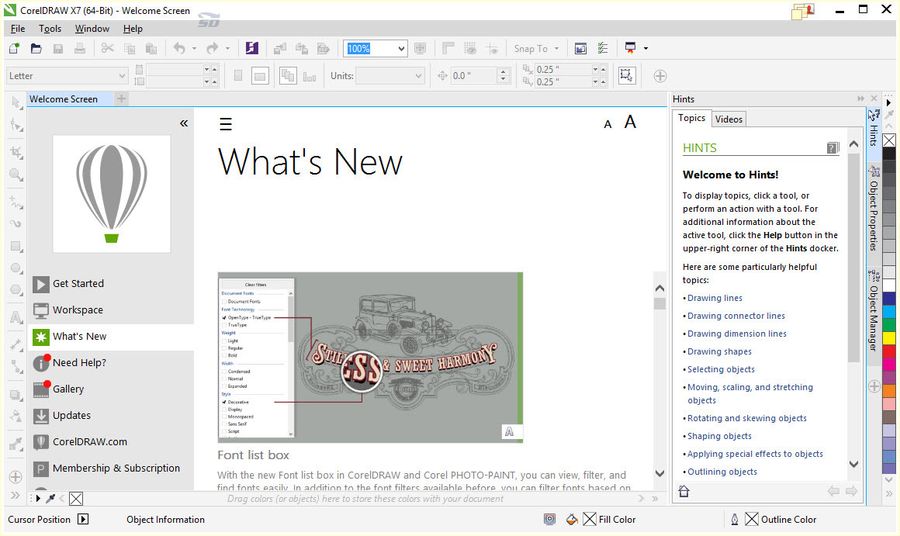Screen dimensions: 900x536
Task: Click the Redo arrow icon
Action: pyautogui.click(x=212, y=49)
